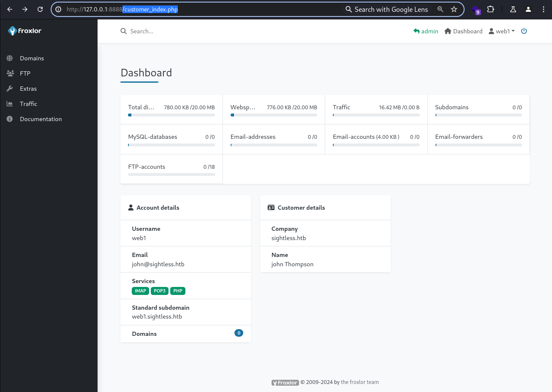Viewport: 552px width, 392px height.
Task: Click the email john@sightless.htb
Action: click(x=158, y=264)
